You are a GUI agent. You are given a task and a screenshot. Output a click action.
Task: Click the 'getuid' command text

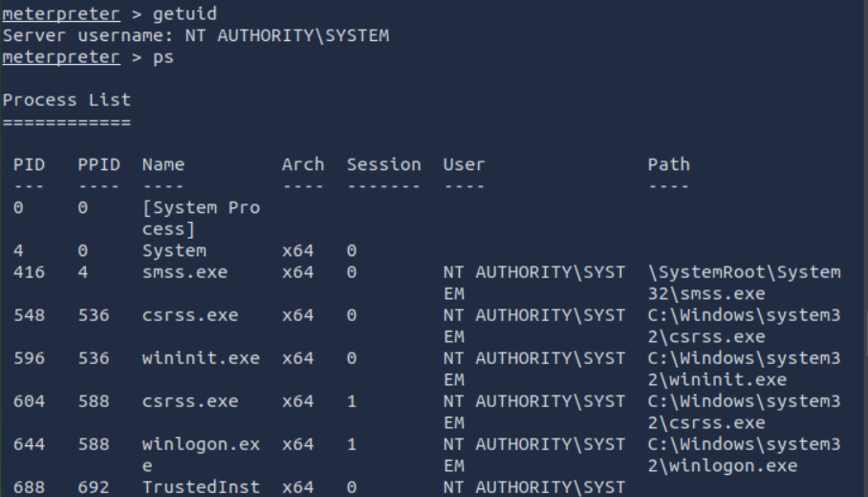point(184,14)
